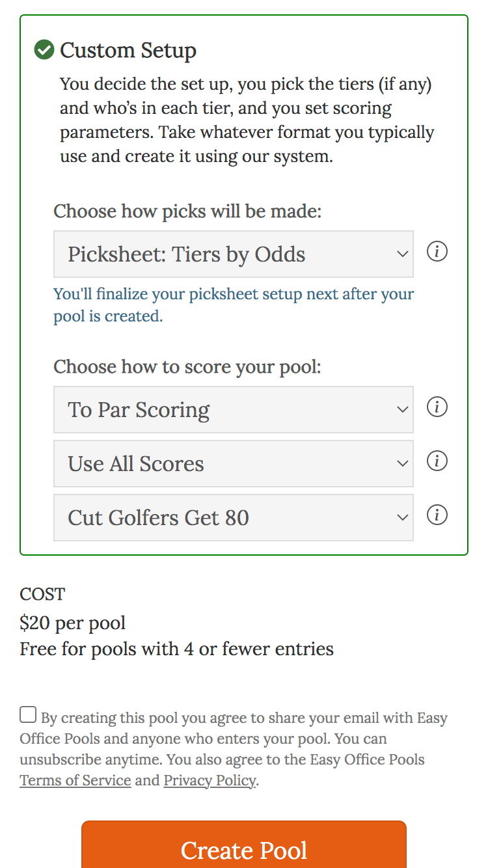Click the Custom Setup heading
Screen dimensions: 488x868
(128, 50)
